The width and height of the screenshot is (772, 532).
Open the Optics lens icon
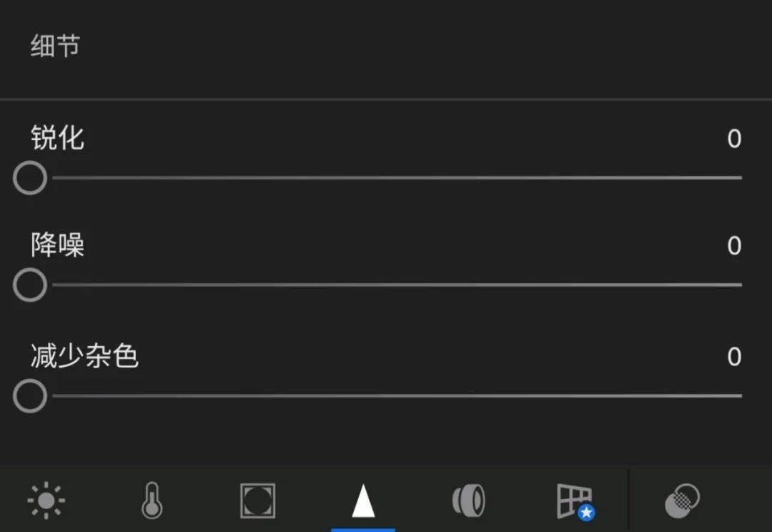469,501
